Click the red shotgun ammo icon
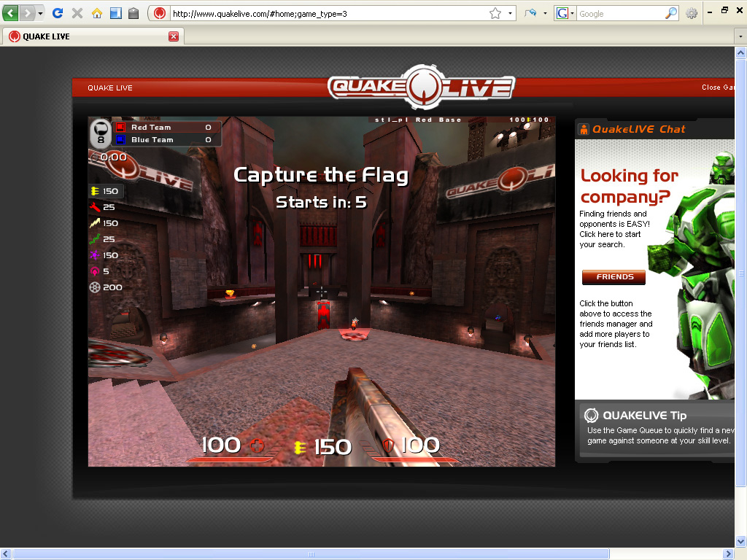Image resolution: width=747 pixels, height=560 pixels. pyautogui.click(x=95, y=207)
